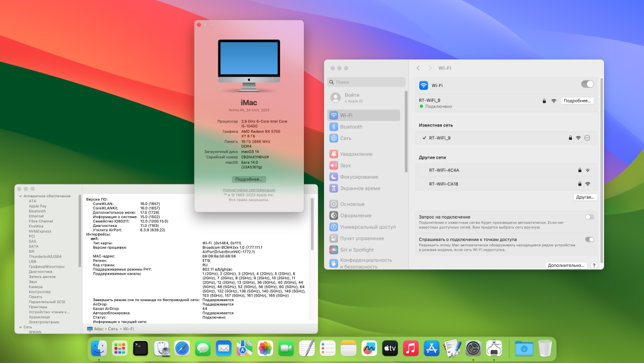Image resolution: width=644 pixels, height=363 pixels.
Task: Open Finder from the Dock
Action: [x=99, y=349]
